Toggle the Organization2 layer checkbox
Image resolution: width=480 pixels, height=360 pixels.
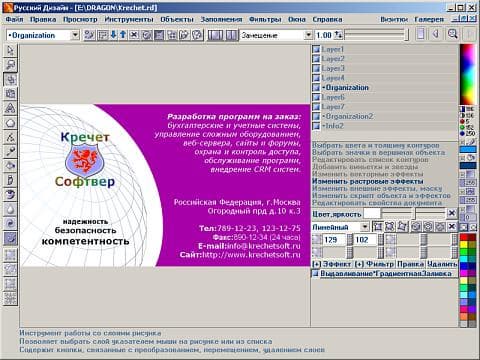316,117
